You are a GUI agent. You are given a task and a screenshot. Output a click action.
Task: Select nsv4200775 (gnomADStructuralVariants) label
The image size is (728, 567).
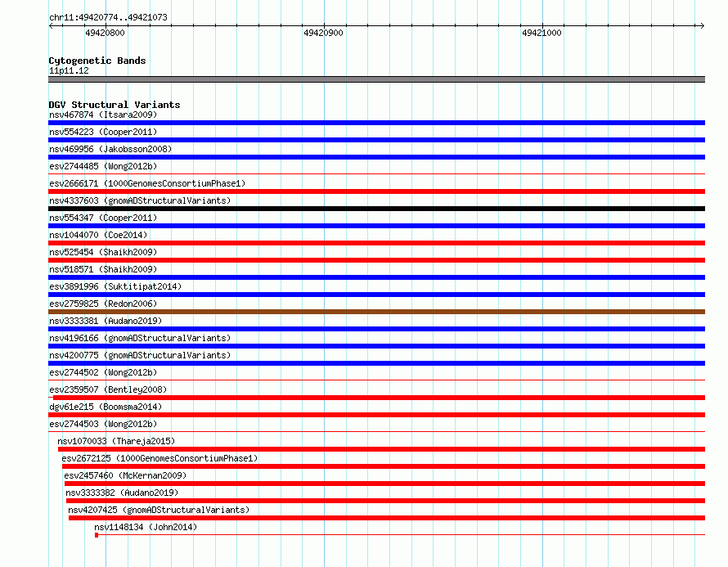(x=140, y=355)
